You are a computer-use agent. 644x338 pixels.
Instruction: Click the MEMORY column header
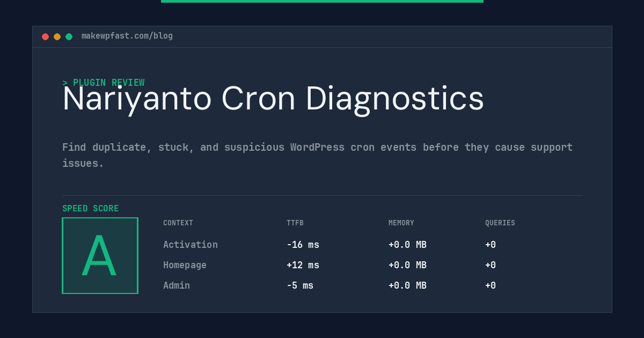tap(401, 223)
